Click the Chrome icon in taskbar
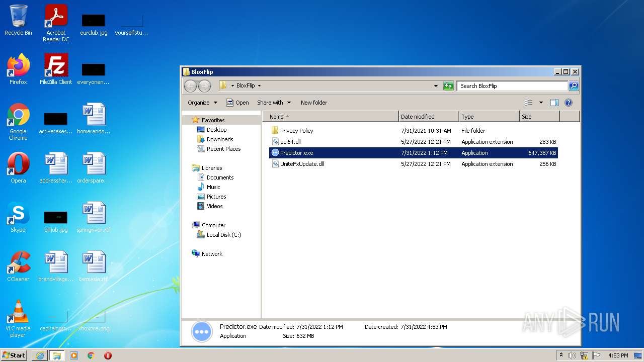The image size is (644, 362). point(91,355)
